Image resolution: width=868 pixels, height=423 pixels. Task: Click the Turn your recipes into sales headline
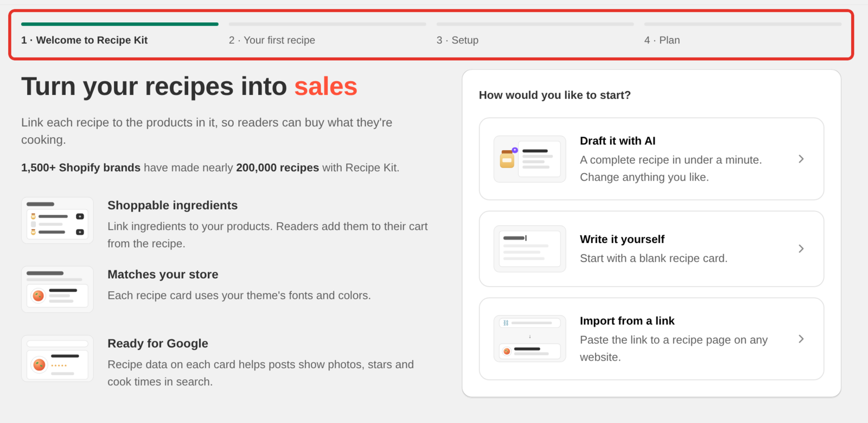coord(189,87)
